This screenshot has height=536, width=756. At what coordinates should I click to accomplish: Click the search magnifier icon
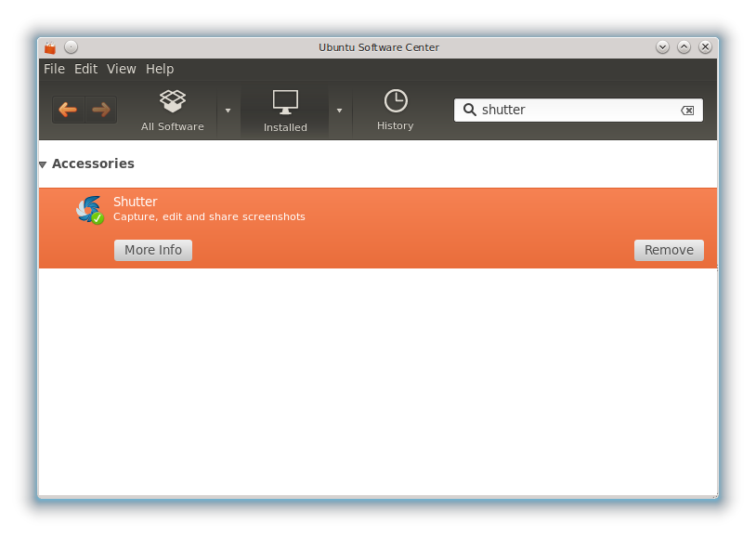pyautogui.click(x=469, y=110)
